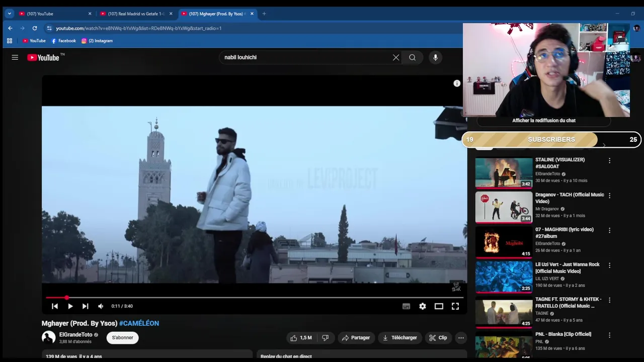Image resolution: width=644 pixels, height=362 pixels.
Task: Seek on the video progress bar
Action: click(255, 298)
